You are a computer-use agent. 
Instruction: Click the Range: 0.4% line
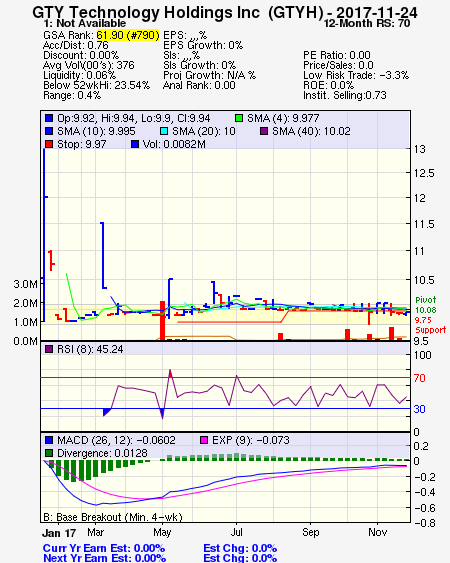tap(72, 96)
